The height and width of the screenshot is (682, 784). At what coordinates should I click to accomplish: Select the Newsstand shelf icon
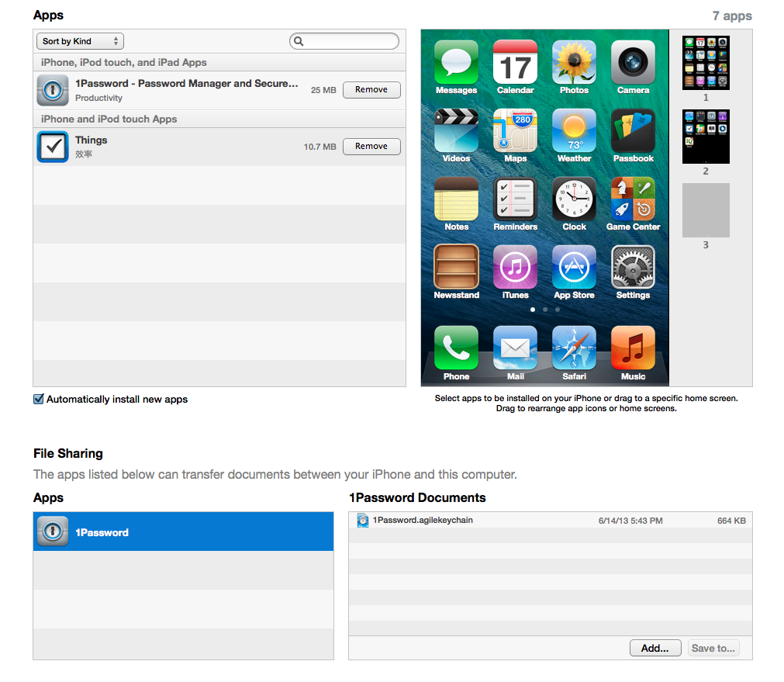click(456, 267)
